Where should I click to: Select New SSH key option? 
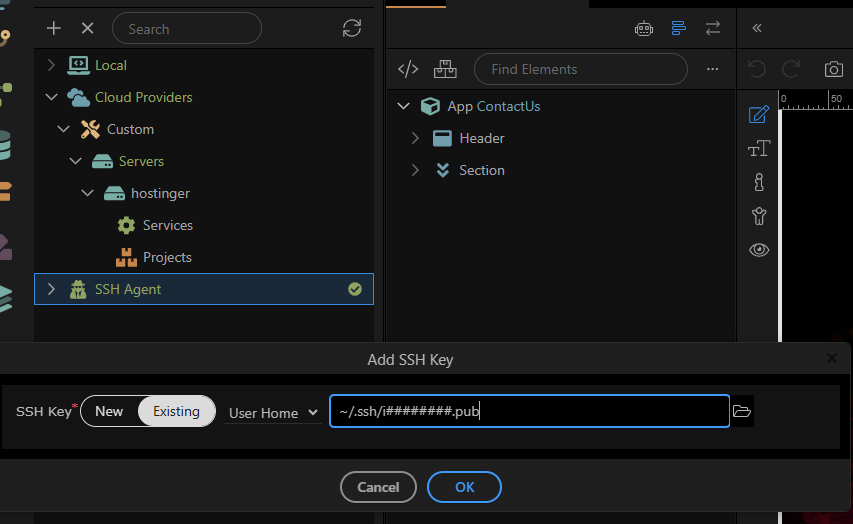tap(109, 411)
